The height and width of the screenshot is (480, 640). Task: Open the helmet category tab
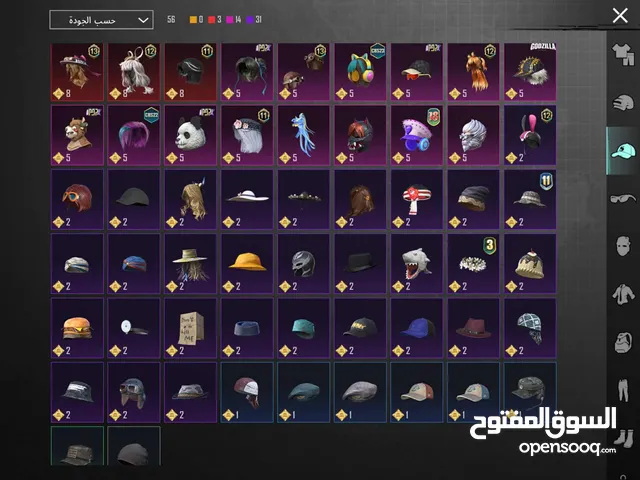[623, 102]
